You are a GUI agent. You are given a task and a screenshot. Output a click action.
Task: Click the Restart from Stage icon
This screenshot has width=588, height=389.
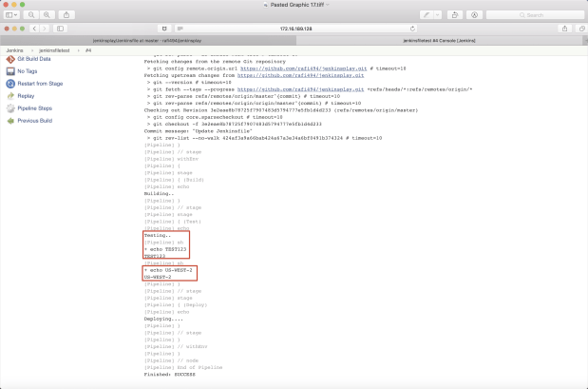coord(10,84)
